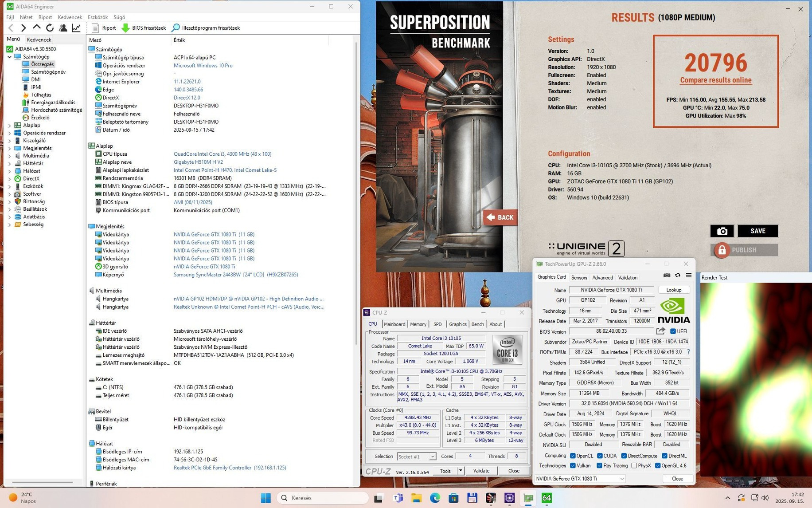812x508 pixels.
Task: Click the AIDA64 back navigation arrow
Action: tap(11, 28)
